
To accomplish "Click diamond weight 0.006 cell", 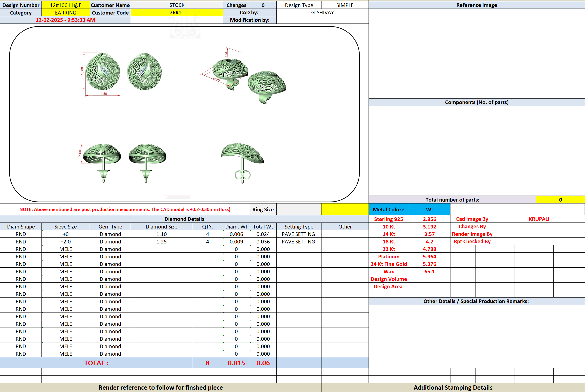I will coord(236,234).
